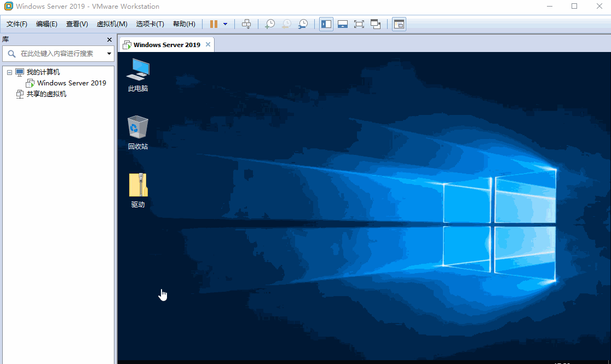This screenshot has height=364, width=611.
Task: Select 我的计算机 in the library tree
Action: coord(43,72)
